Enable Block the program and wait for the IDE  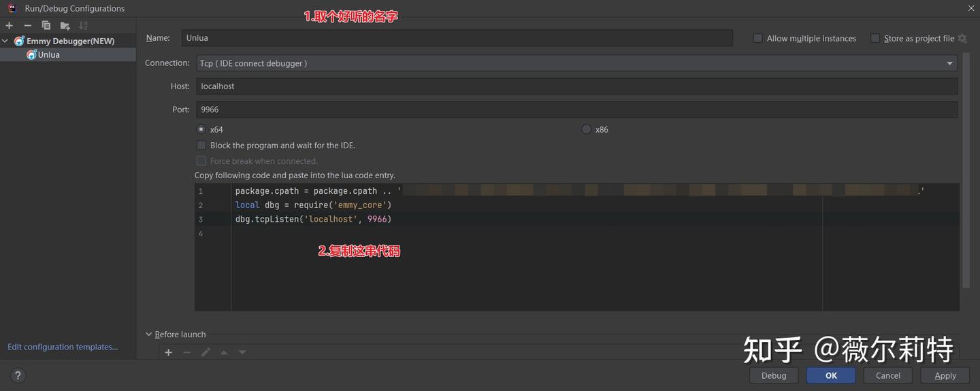(x=201, y=145)
